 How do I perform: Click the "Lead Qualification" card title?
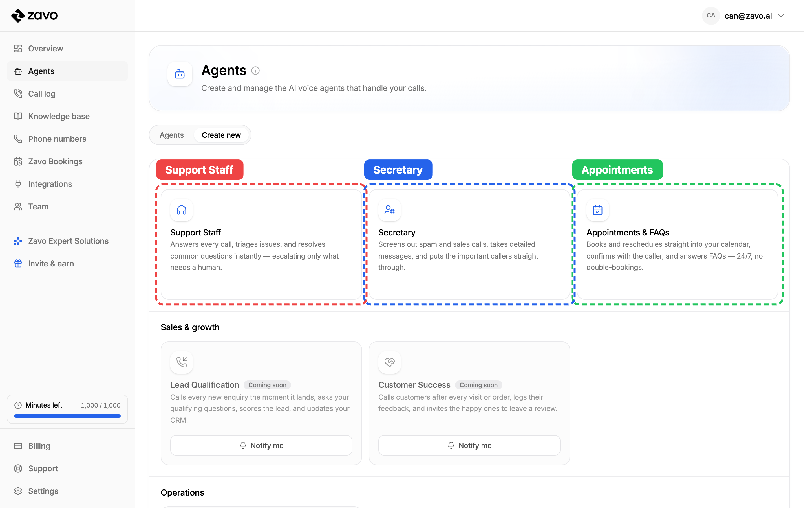(205, 385)
